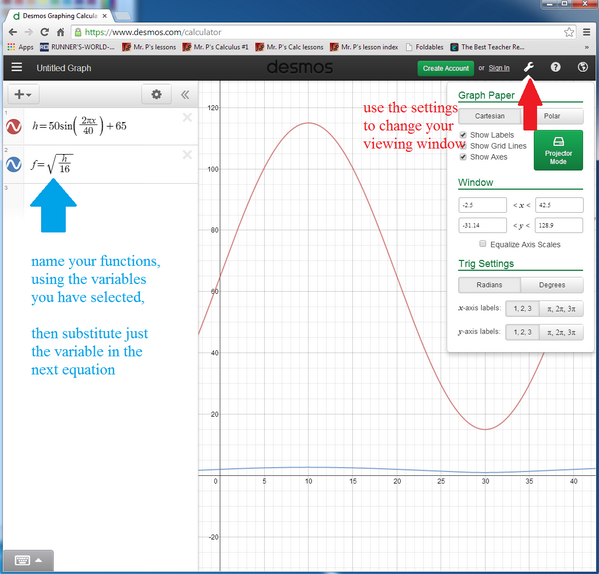Click the y maximum window field
Image resolution: width=599 pixels, height=574 pixels.
(559, 225)
